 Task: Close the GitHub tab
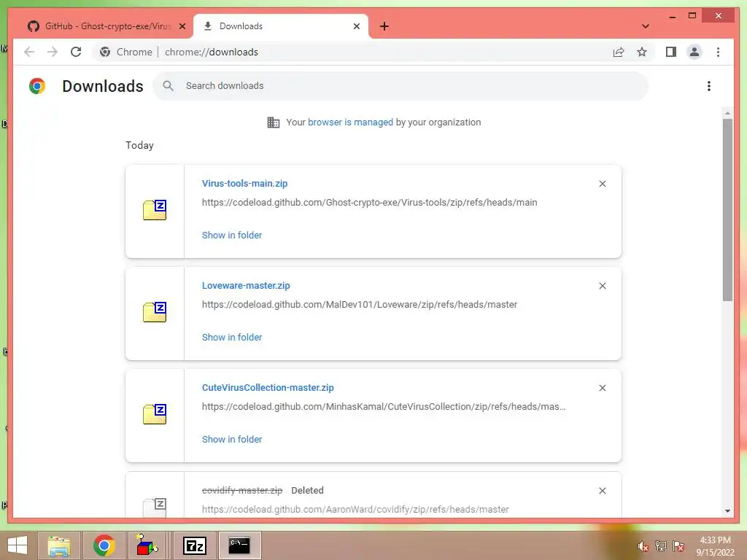(182, 26)
